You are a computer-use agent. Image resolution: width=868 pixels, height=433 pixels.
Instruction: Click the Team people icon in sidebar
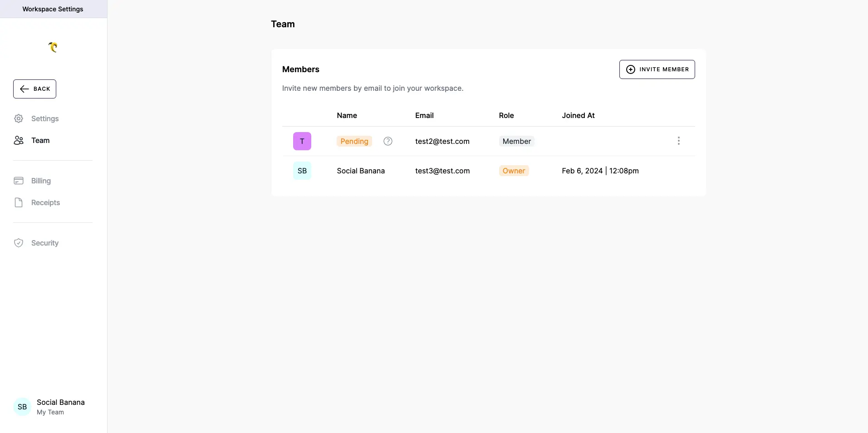[18, 140]
